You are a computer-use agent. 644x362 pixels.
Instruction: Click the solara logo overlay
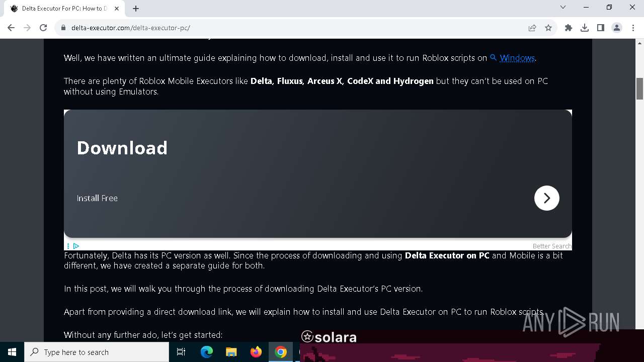click(x=329, y=337)
